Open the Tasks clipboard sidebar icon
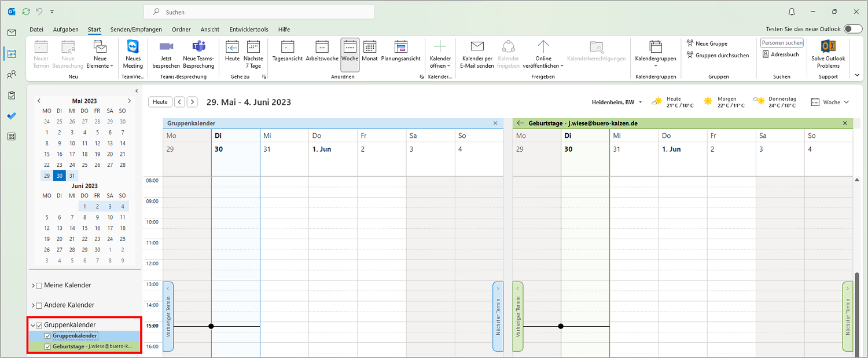 [12, 95]
